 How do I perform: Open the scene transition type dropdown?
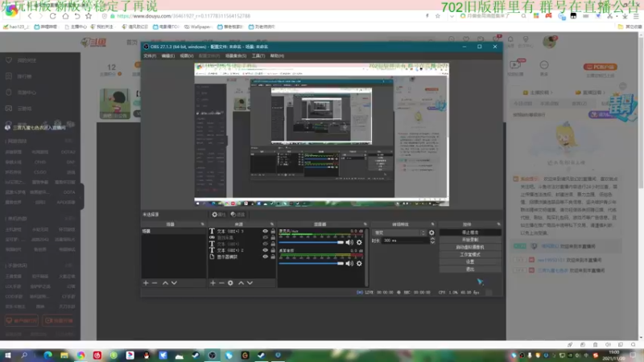pos(399,232)
